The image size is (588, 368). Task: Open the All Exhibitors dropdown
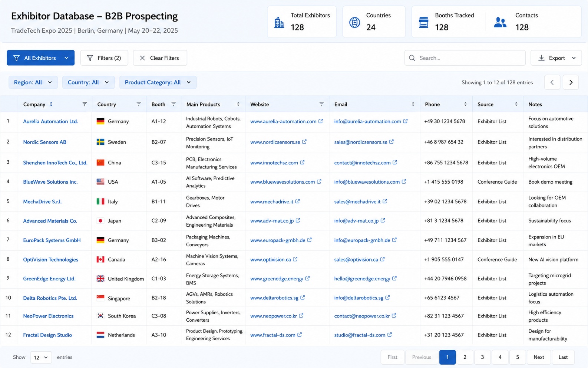pos(40,58)
